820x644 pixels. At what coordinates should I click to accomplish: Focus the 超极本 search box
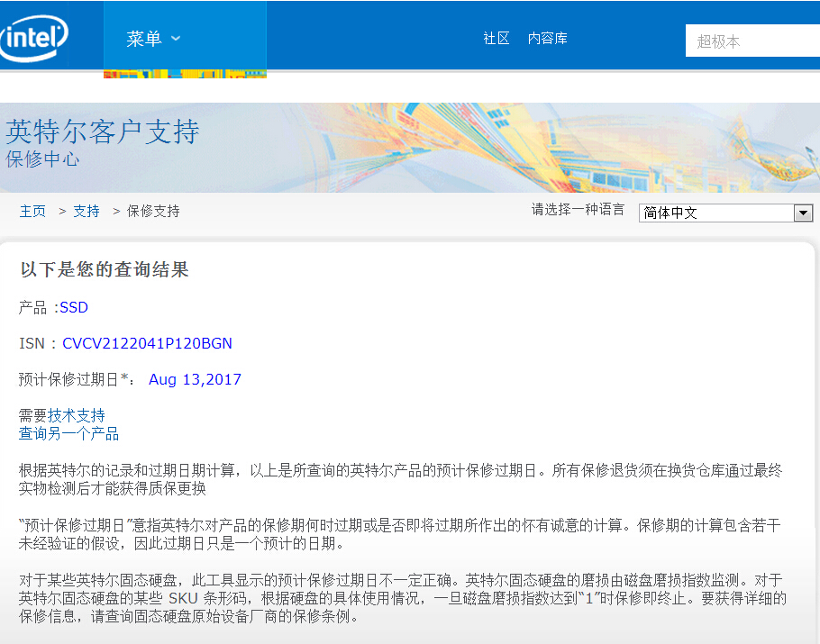click(752, 41)
